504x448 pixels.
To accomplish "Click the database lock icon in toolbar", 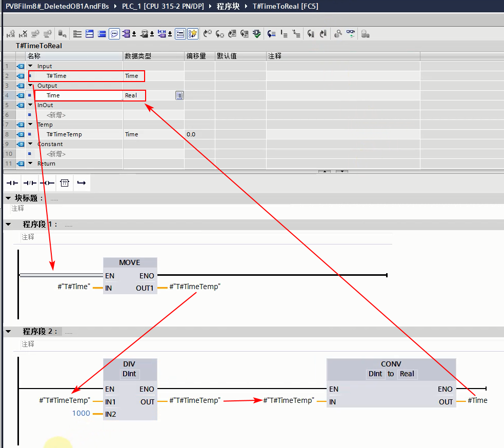I will pyautogui.click(x=365, y=34).
